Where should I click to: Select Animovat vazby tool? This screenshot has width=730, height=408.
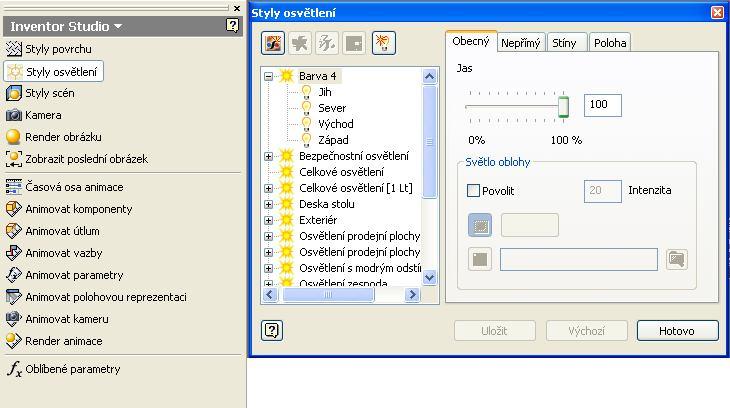(x=54, y=253)
